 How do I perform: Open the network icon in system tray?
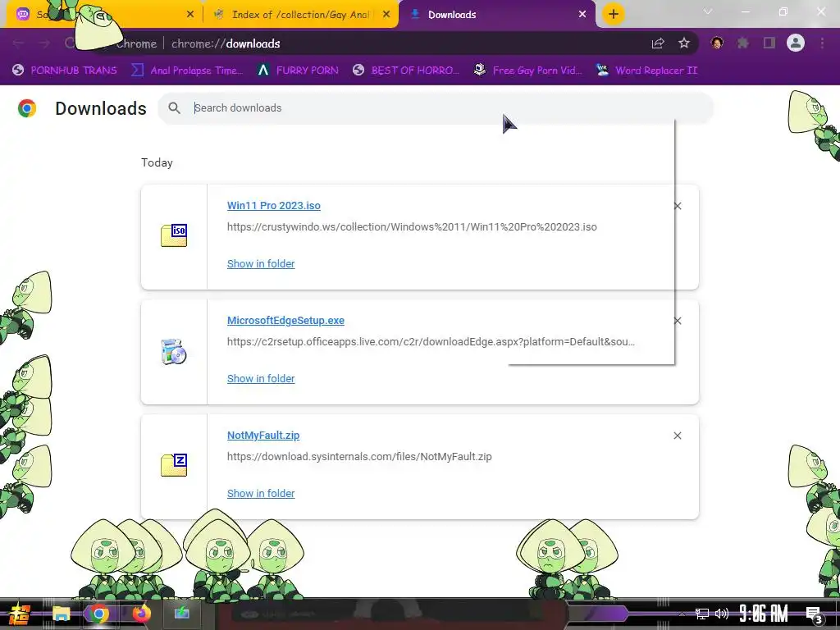tap(702, 614)
